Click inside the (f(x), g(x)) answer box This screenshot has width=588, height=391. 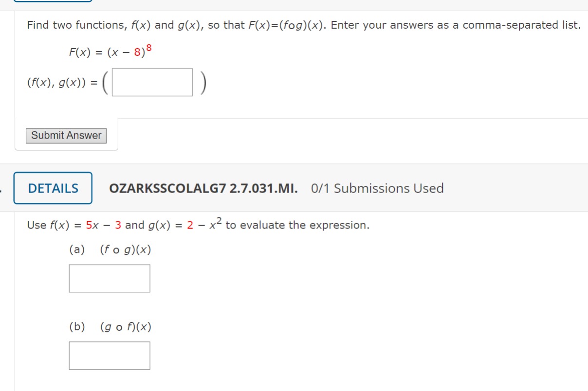click(x=151, y=81)
